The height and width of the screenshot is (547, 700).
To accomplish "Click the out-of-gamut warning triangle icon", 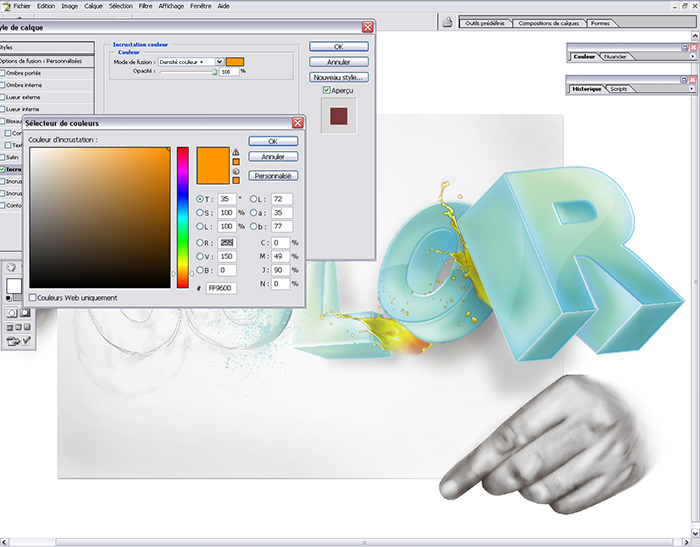I will (x=236, y=152).
